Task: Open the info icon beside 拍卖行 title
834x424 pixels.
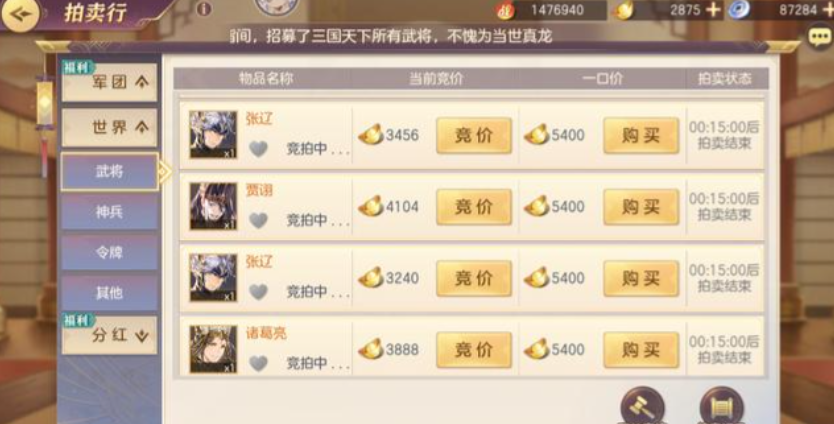Action: click(x=204, y=9)
